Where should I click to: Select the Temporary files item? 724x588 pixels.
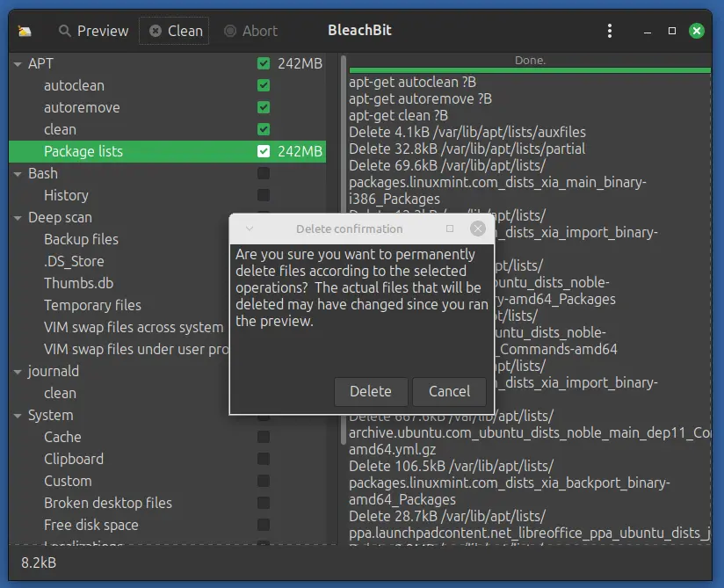coord(92,305)
